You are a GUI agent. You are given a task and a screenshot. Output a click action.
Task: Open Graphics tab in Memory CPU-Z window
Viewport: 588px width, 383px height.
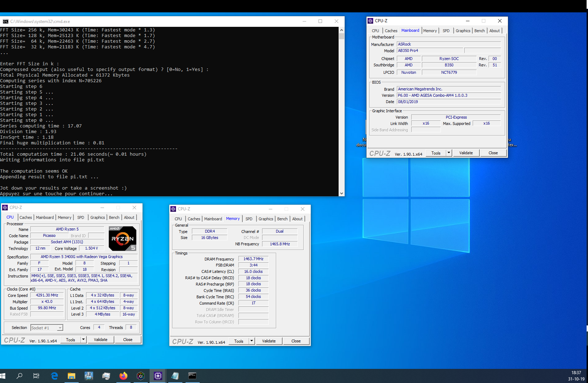[x=266, y=219]
